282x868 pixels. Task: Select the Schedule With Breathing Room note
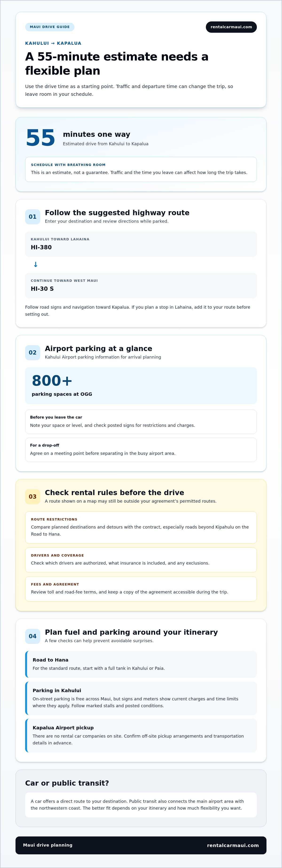pos(141,169)
